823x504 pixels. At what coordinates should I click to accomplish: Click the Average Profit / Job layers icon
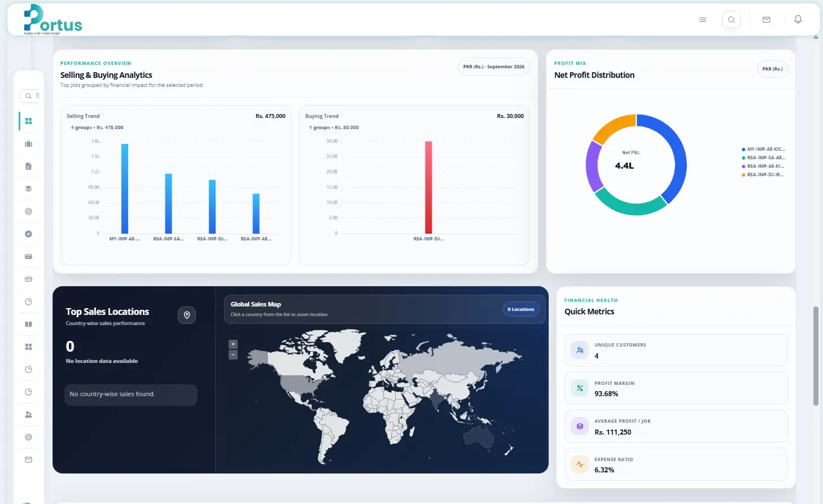click(x=580, y=426)
